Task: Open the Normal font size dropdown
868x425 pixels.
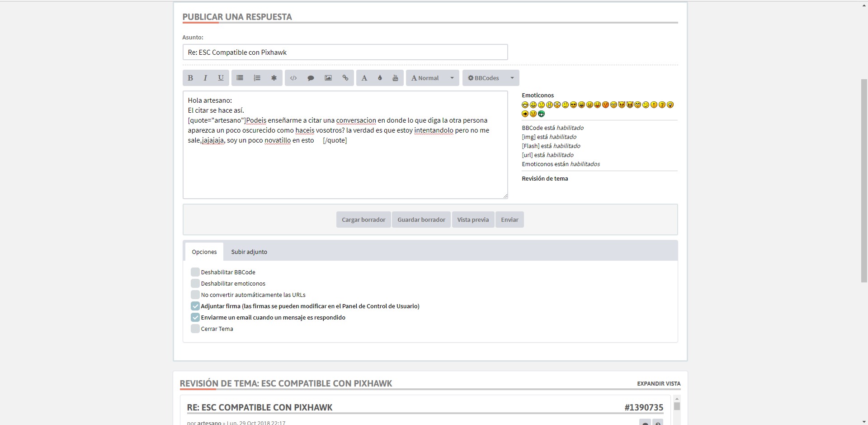Action: pos(432,78)
